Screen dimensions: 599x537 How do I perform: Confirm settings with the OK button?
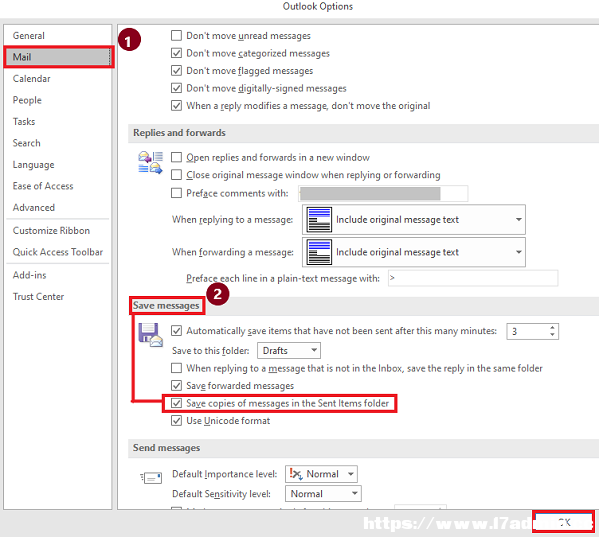(x=563, y=522)
